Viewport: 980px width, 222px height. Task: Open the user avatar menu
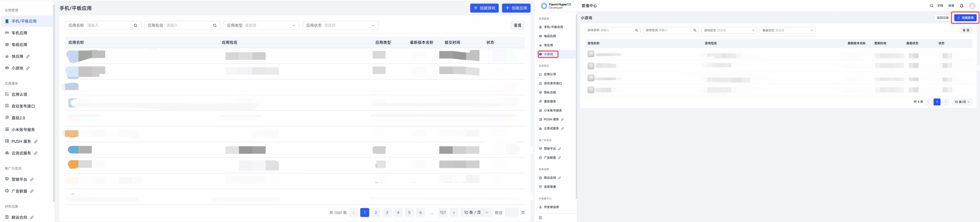coord(972,6)
